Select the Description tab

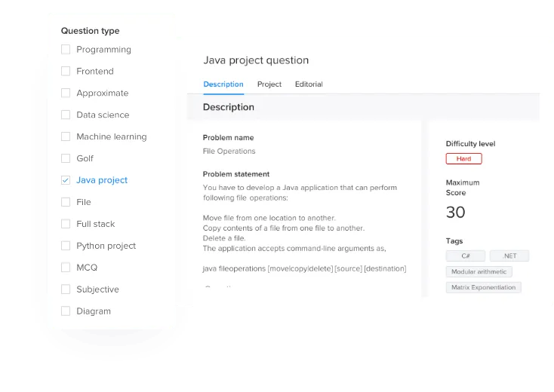pos(223,84)
